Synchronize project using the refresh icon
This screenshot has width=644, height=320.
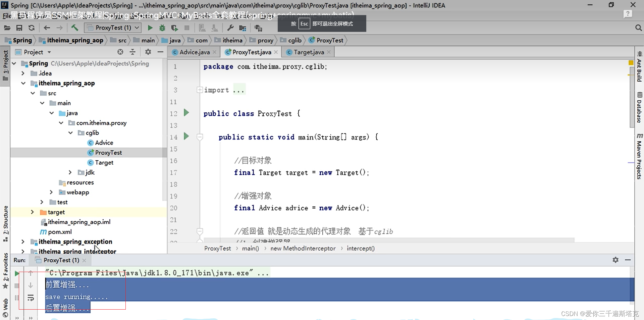[x=32, y=28]
